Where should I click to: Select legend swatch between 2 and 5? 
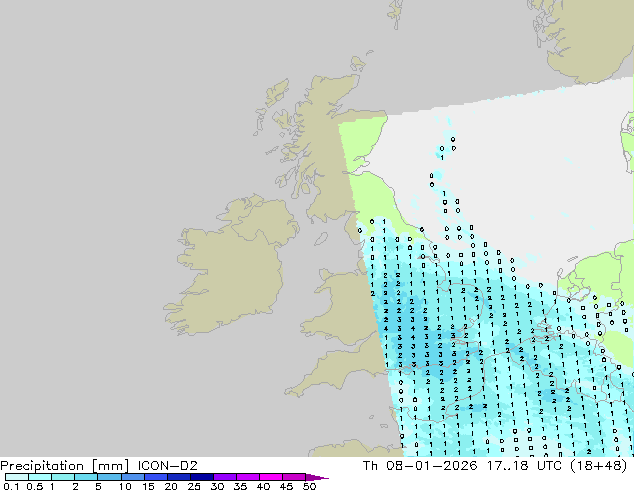tap(86, 477)
